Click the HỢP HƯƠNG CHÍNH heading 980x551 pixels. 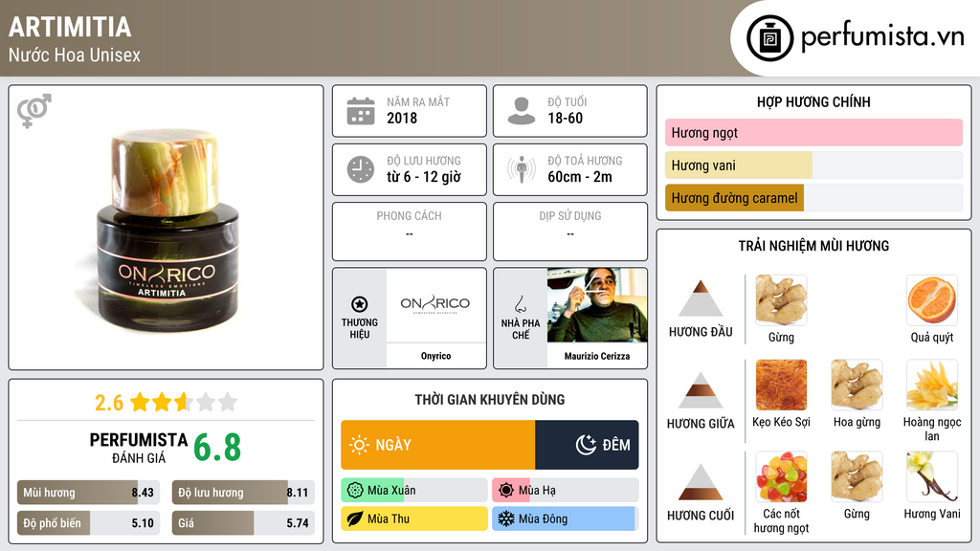click(x=813, y=101)
